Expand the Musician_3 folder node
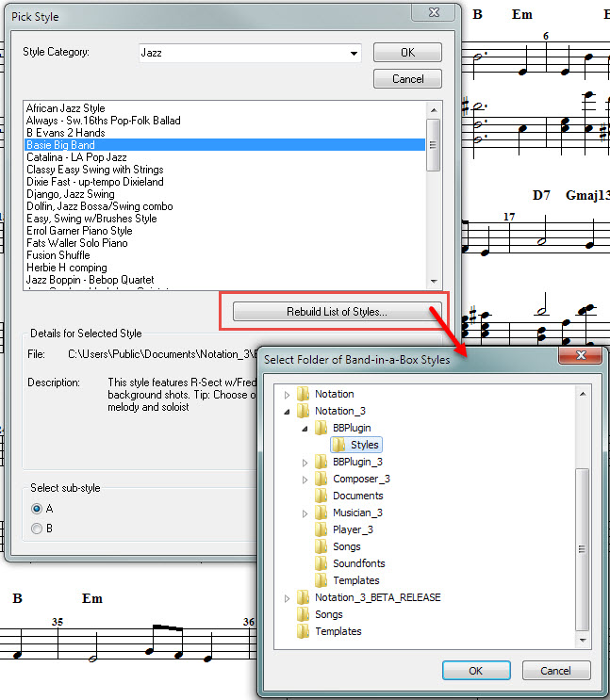This screenshot has width=610, height=700. coord(305,513)
